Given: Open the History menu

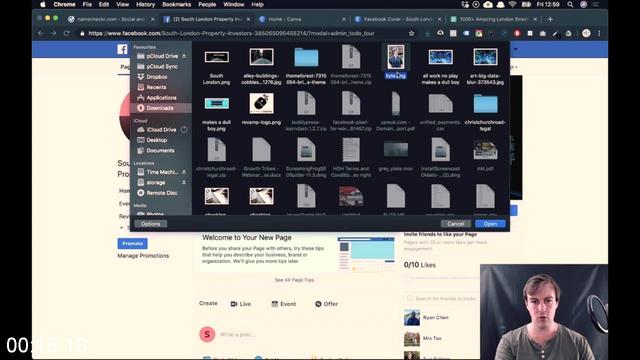Looking at the screenshot, I should [x=145, y=4].
